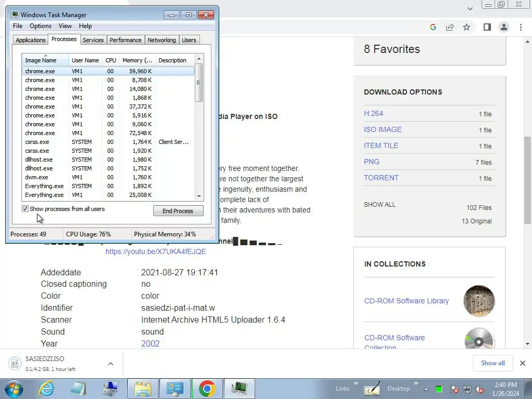
Task: Click the process list scrollbar thumb
Action: tap(199, 83)
